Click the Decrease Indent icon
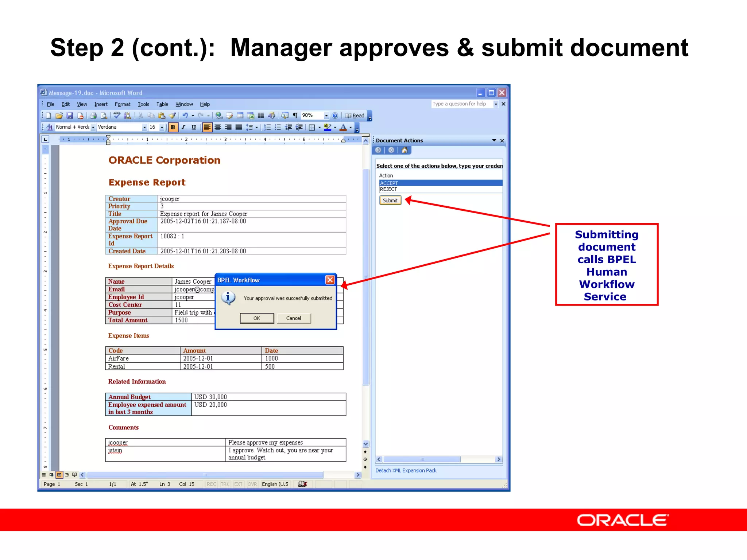 [289, 127]
